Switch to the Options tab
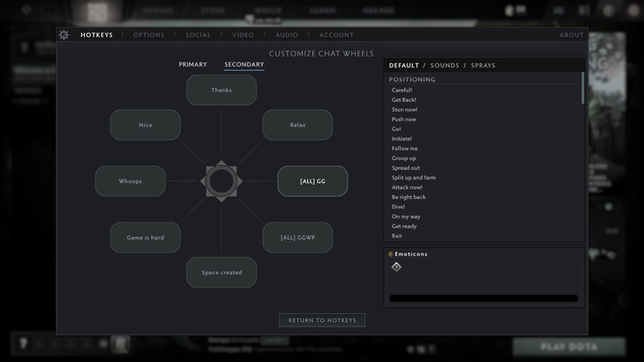Image resolution: width=644 pixels, height=362 pixels. [x=149, y=34]
